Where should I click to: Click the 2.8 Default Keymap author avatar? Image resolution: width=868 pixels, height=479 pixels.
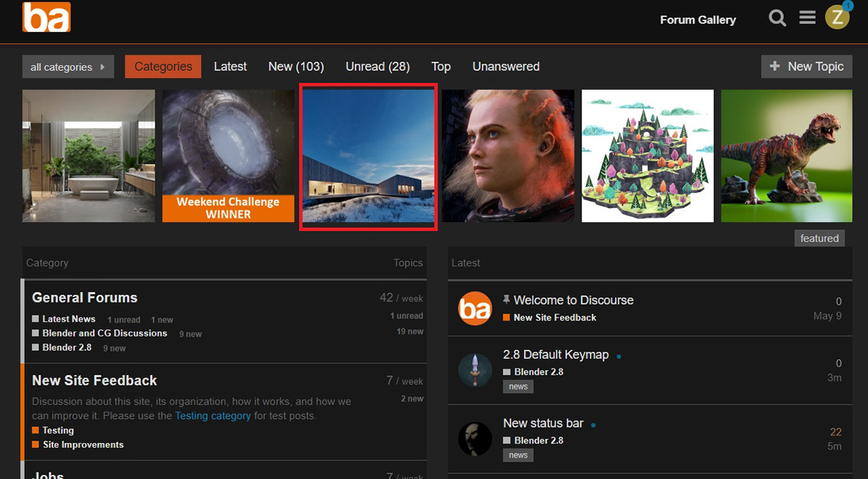point(475,370)
